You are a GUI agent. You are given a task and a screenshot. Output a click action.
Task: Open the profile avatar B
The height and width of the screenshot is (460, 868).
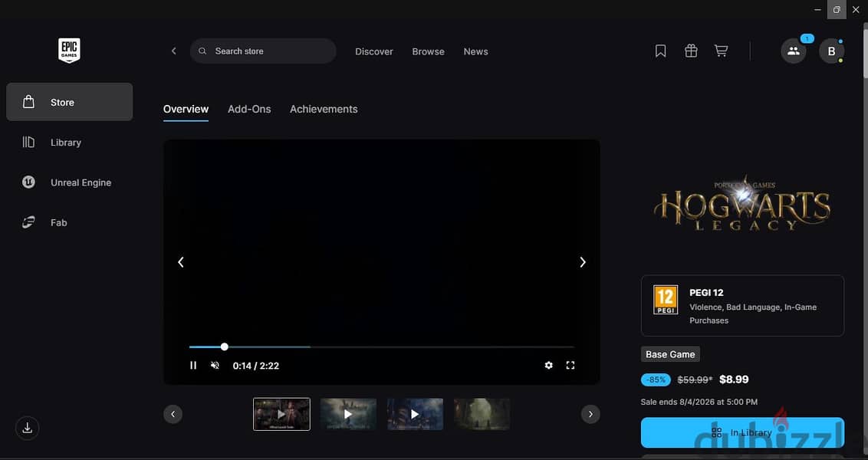tap(831, 51)
